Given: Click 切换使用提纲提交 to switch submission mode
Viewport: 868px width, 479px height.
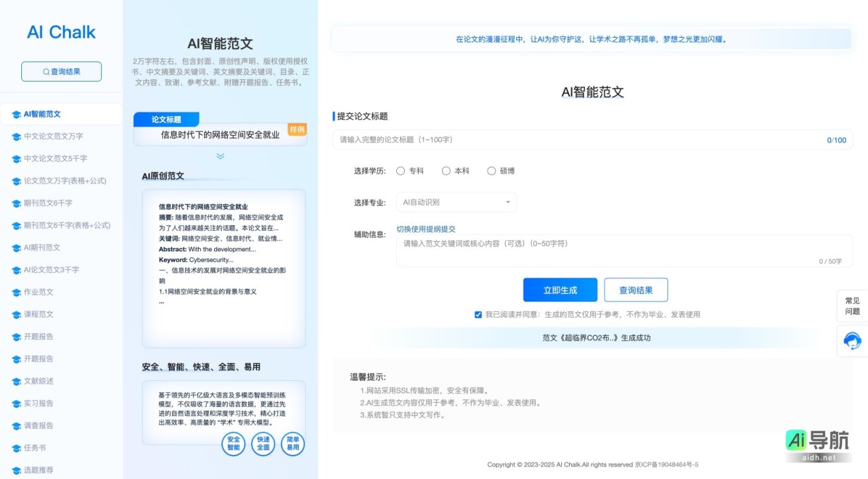Looking at the screenshot, I should pyautogui.click(x=426, y=229).
